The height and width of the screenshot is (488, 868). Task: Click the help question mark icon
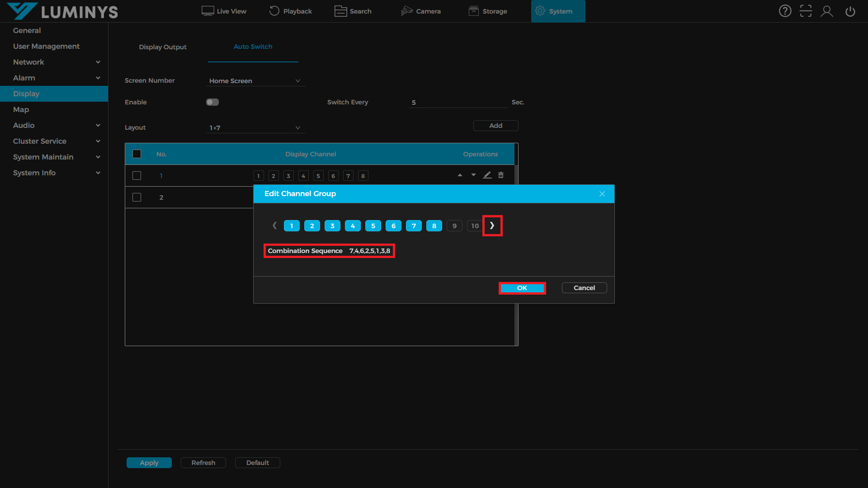785,11
